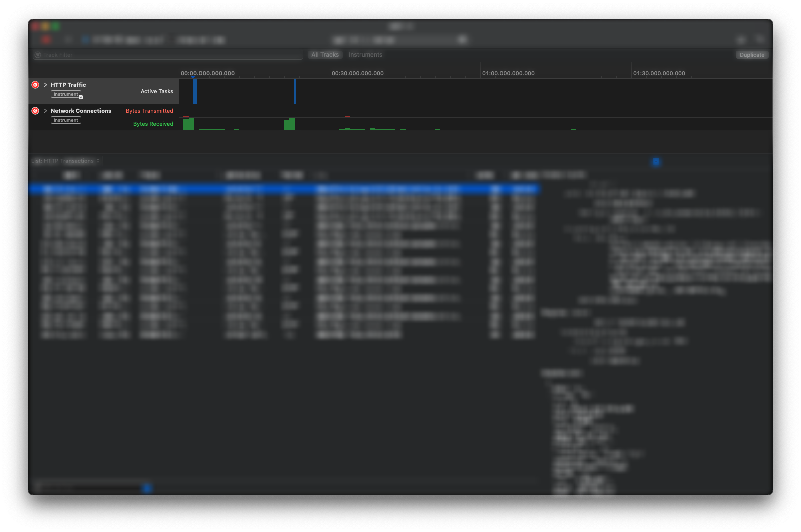
Task: Focus the Track Filter input field
Action: [168, 55]
